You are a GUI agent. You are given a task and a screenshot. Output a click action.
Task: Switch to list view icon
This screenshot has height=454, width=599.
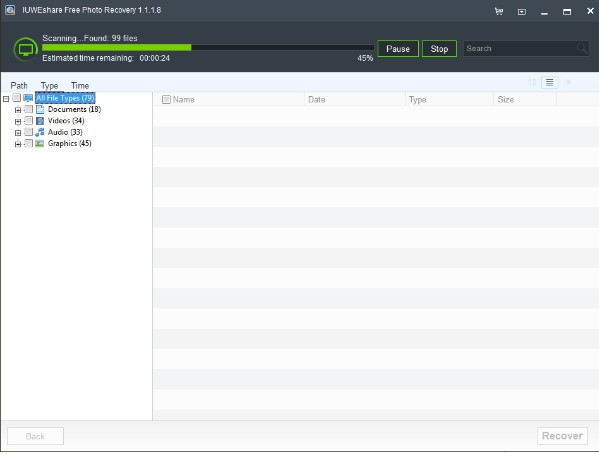549,82
